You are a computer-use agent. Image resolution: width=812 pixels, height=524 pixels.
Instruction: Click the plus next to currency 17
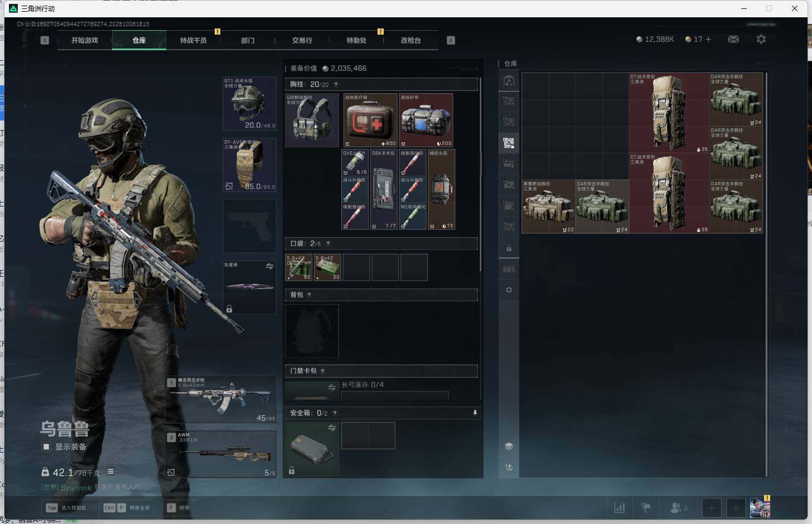pos(708,39)
